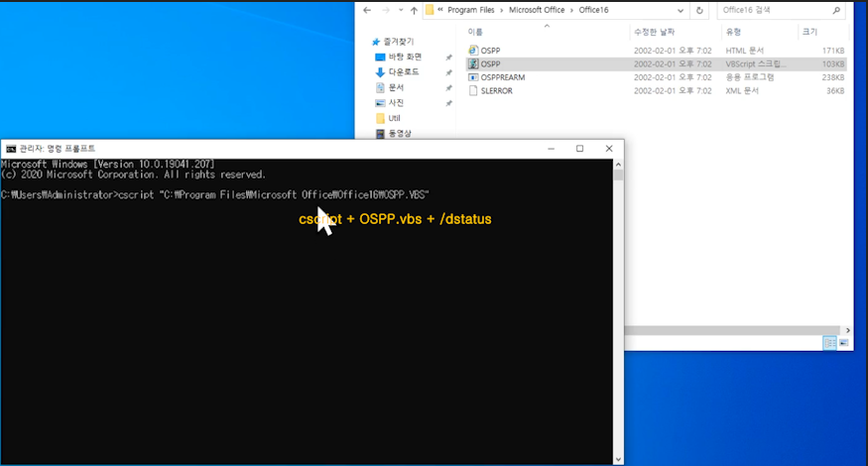Switch Explorer to large icons view
868x466 pixels.
(844, 343)
